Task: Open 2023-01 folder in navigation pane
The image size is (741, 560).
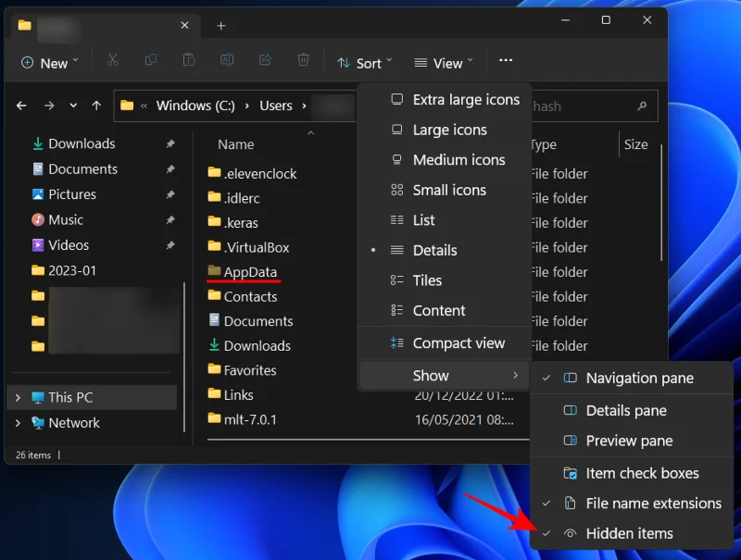Action: 64,270
